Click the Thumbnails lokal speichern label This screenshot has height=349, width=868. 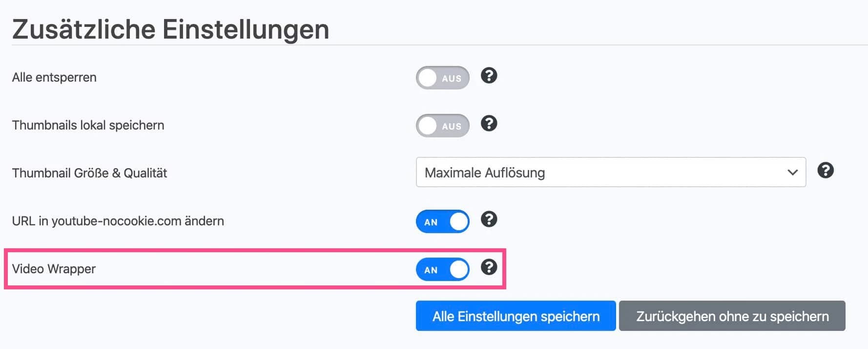[88, 125]
